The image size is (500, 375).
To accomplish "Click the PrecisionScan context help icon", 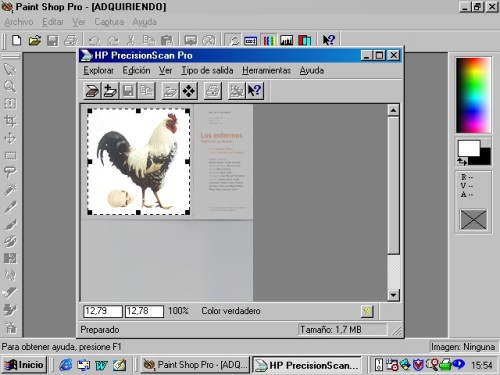I will (255, 91).
